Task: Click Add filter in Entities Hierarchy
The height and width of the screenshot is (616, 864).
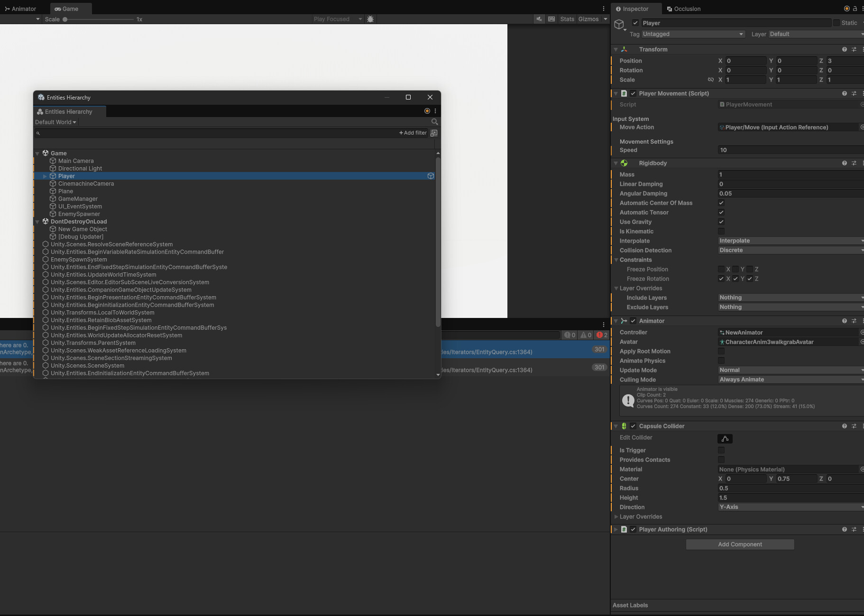Action: pos(412,133)
